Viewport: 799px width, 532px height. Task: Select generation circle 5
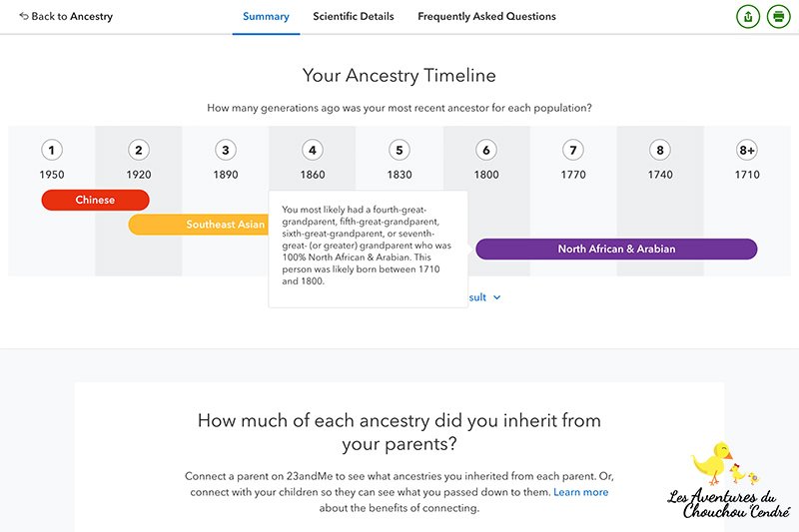point(399,151)
